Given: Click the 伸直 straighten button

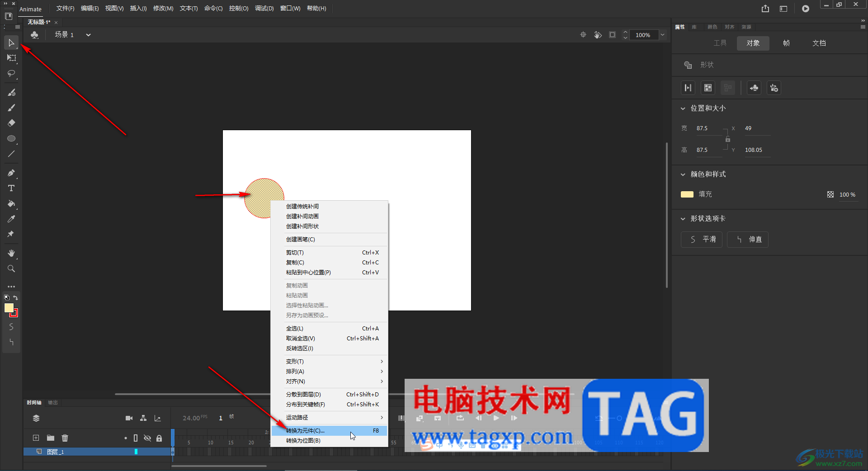Looking at the screenshot, I should pyautogui.click(x=748, y=240).
